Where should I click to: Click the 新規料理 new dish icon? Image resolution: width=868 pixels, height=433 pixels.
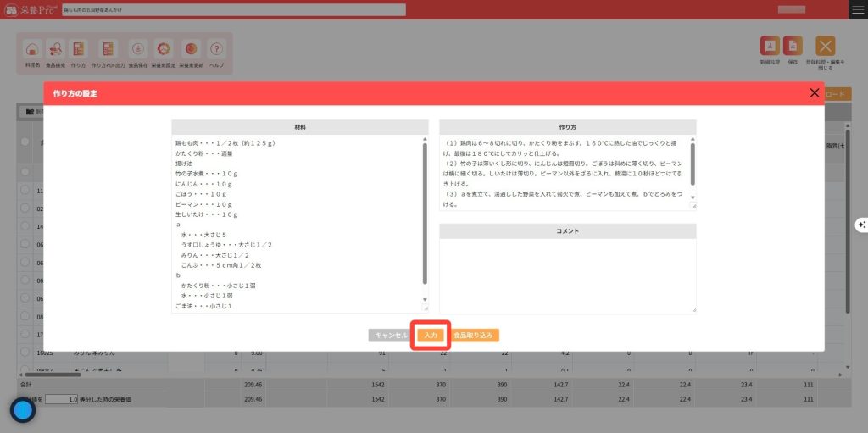pos(771,47)
